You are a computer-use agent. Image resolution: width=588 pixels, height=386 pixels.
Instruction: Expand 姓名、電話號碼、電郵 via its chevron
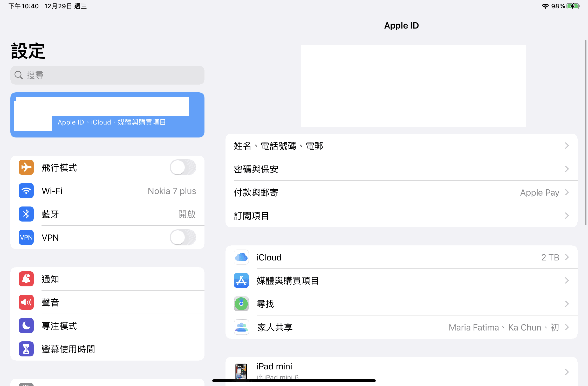tap(567, 146)
